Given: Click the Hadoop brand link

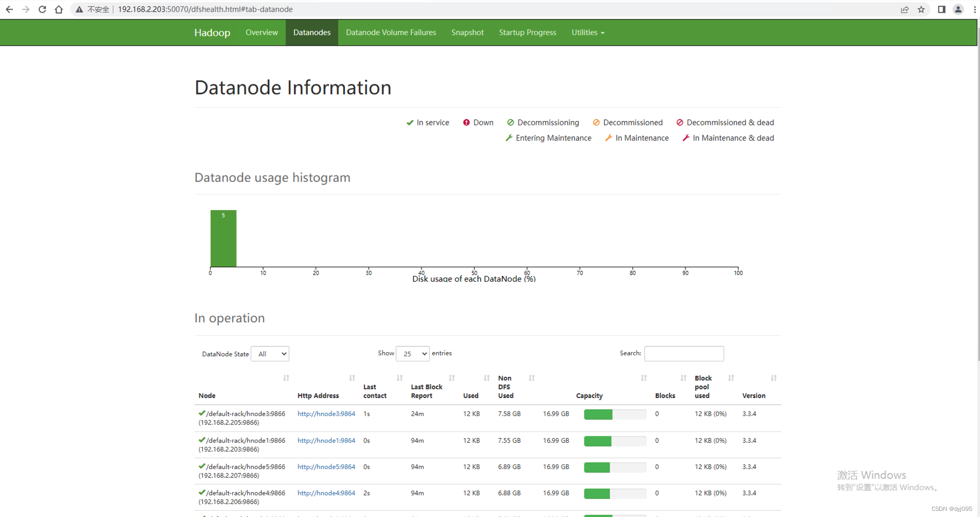Looking at the screenshot, I should [212, 32].
